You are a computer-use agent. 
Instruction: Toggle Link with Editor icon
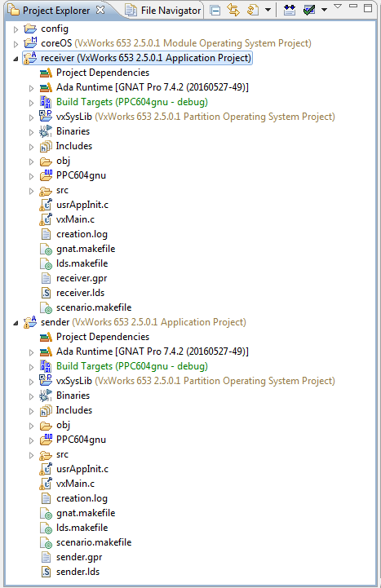point(233,10)
